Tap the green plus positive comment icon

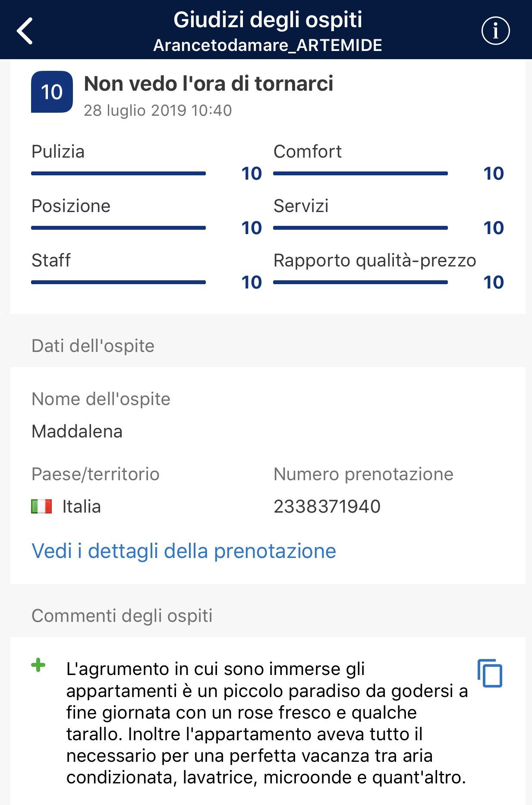38,665
